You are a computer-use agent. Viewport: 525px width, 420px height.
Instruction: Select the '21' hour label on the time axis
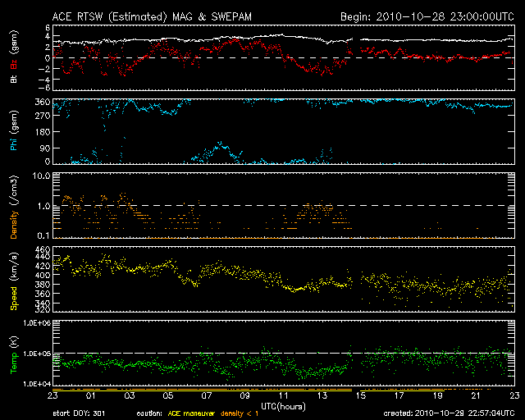[x=476, y=396]
